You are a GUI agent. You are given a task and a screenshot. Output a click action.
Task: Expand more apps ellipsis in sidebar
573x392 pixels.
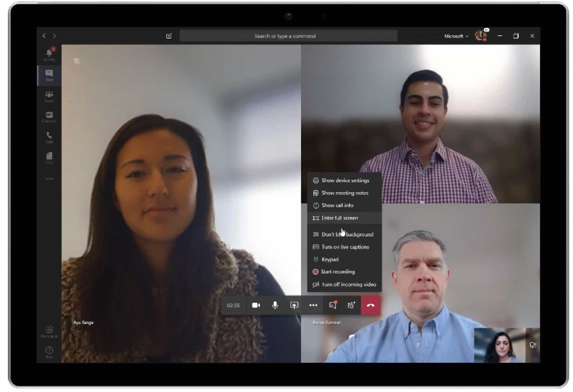49,179
